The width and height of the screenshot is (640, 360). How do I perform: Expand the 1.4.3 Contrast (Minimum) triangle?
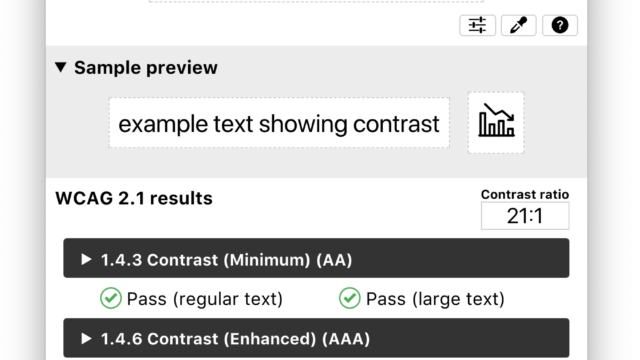coord(86,259)
